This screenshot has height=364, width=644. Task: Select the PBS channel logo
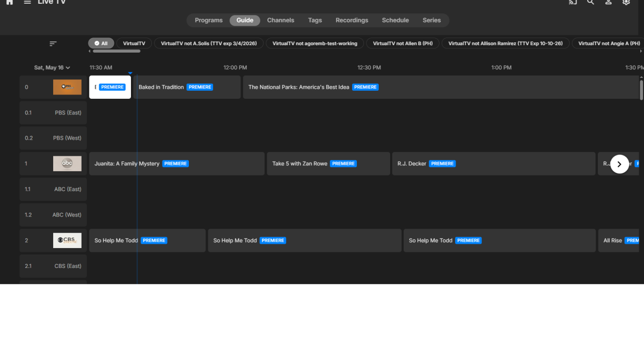point(67,87)
